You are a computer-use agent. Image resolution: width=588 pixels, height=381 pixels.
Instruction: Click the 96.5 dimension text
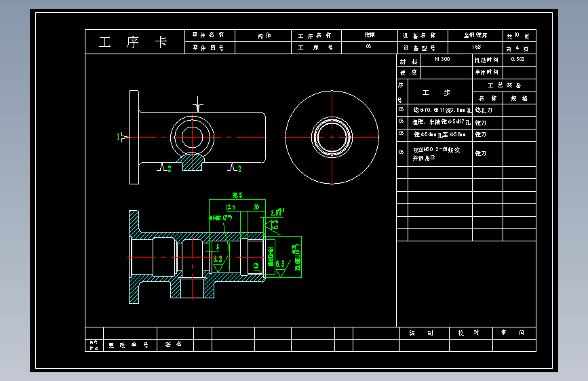[x=237, y=195]
